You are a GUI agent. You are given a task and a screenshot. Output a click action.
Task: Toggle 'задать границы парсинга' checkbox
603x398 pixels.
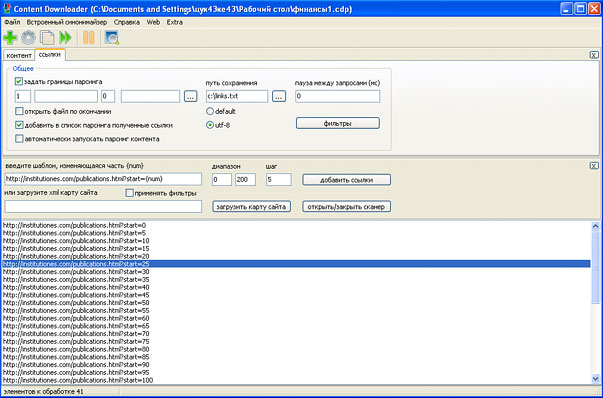point(18,82)
